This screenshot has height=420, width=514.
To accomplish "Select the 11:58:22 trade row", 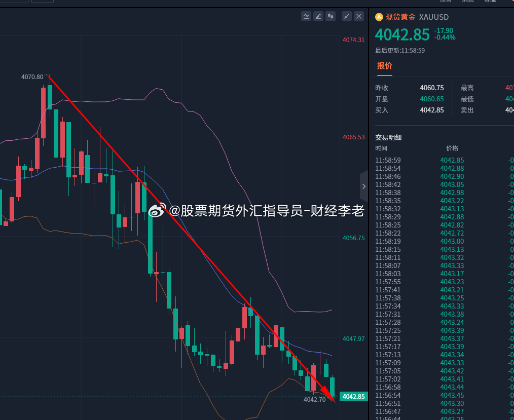I will point(445,233).
